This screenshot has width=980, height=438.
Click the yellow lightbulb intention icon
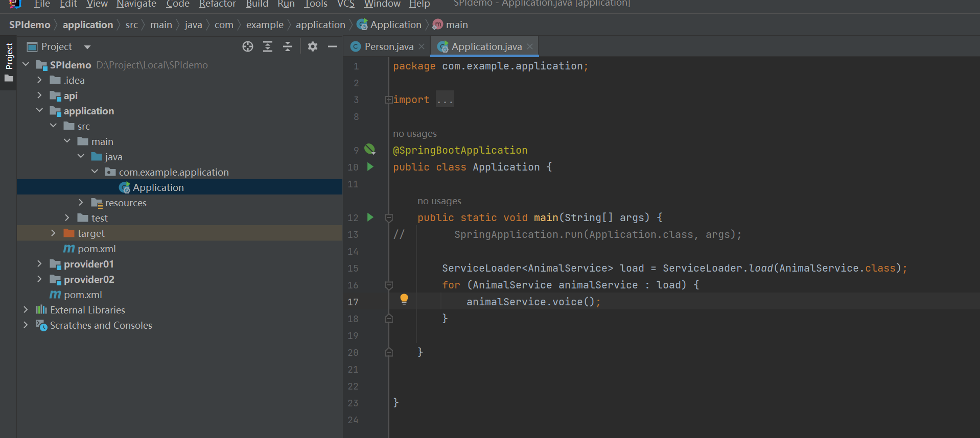click(x=404, y=299)
